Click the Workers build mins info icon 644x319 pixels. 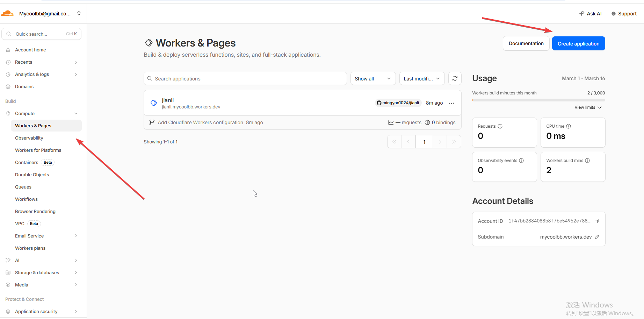587,161
